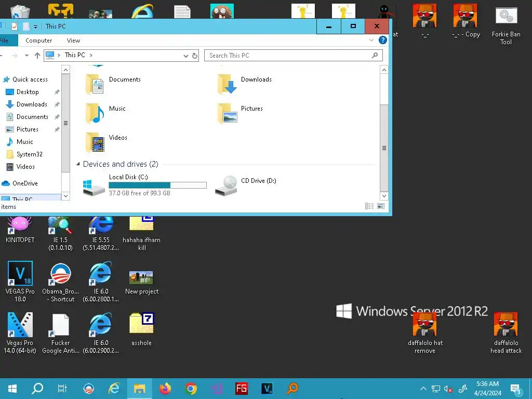Select the Obama_Bro Shortcut icon

[60, 282]
